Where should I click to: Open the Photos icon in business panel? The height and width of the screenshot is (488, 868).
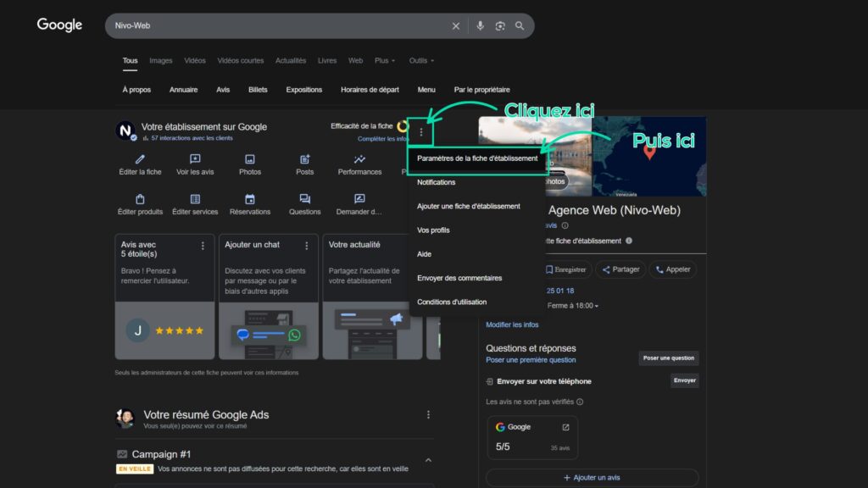pyautogui.click(x=250, y=159)
